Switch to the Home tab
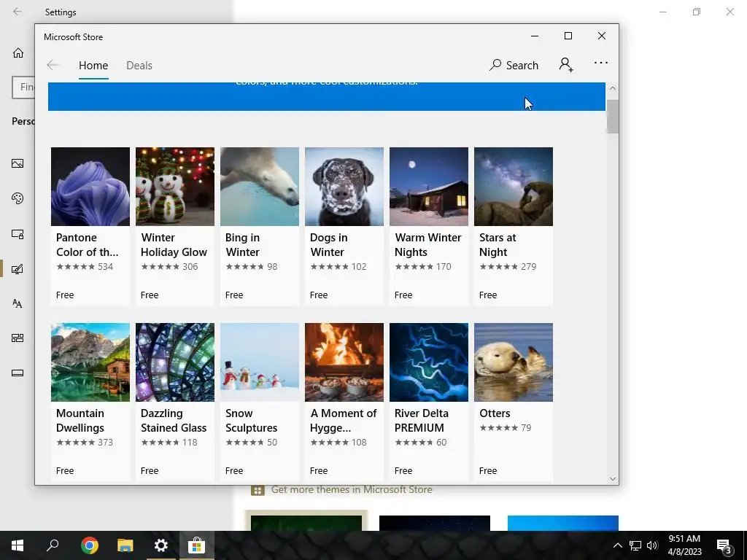Viewport: 747px width, 560px height. point(93,65)
